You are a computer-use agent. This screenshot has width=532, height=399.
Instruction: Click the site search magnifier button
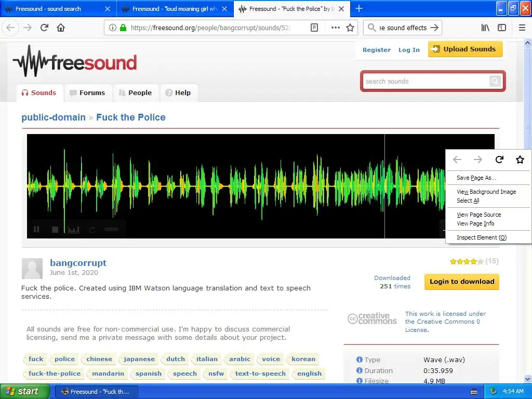point(495,81)
